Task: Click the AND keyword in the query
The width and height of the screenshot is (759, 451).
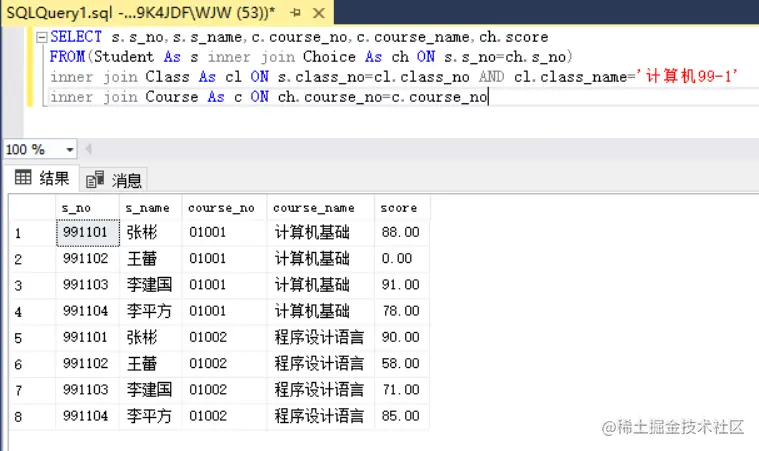Action: point(491,77)
